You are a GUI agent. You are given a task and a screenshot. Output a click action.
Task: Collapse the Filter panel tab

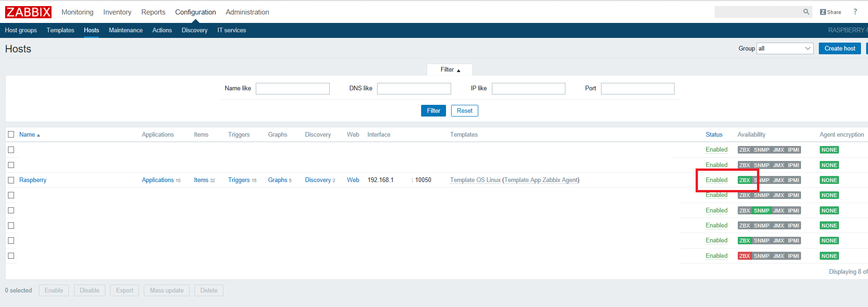(450, 70)
